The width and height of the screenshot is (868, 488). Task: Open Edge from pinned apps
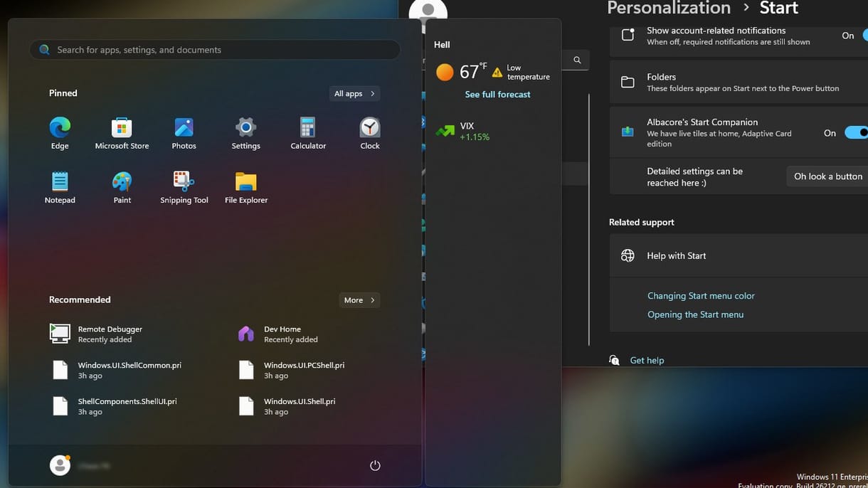(x=60, y=133)
